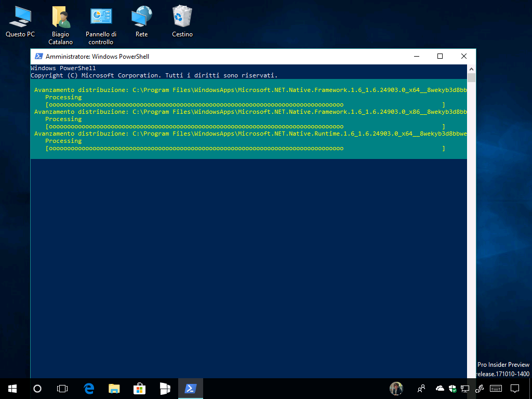Click the PowerShell scrollbar up arrow
The height and width of the screenshot is (399, 532).
point(471,69)
